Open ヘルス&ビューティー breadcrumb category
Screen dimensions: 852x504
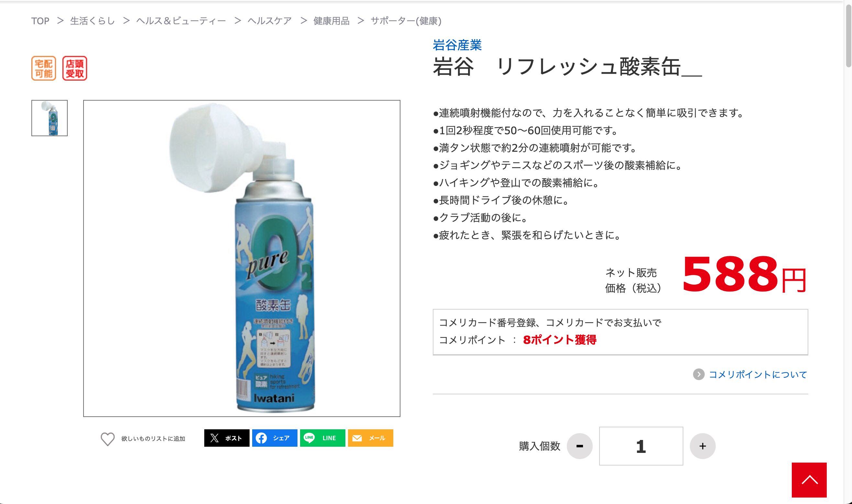(x=181, y=21)
